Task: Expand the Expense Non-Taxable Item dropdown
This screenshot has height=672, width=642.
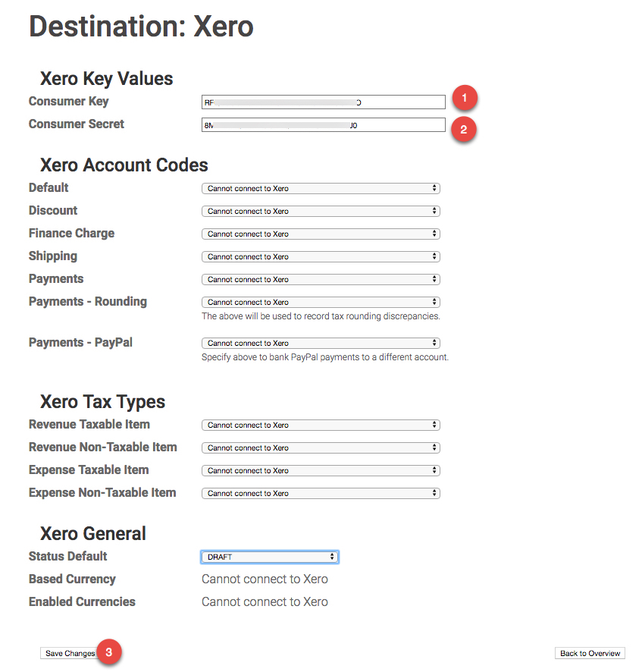Action: click(321, 493)
